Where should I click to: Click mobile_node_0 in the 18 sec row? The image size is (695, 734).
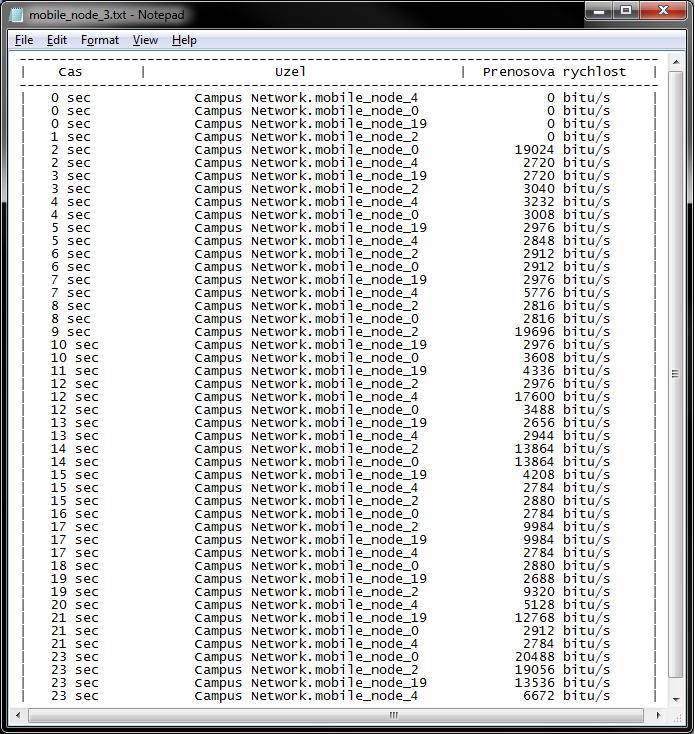[x=366, y=566]
